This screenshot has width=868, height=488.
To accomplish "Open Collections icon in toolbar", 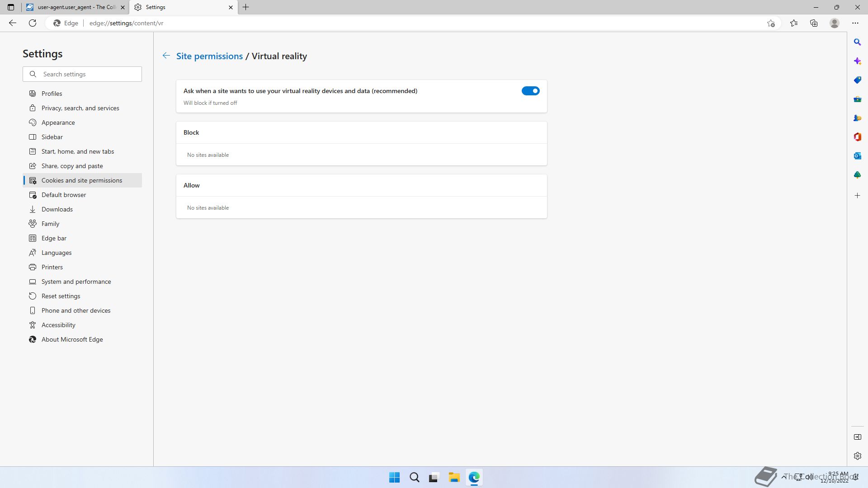I will (x=814, y=23).
